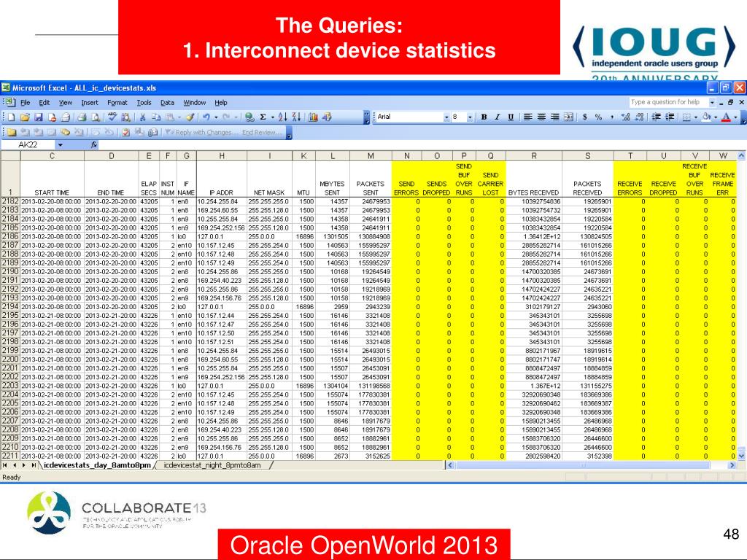Launch the Chart Wizard
Viewport: 747px width, 560px height.
pos(313,117)
